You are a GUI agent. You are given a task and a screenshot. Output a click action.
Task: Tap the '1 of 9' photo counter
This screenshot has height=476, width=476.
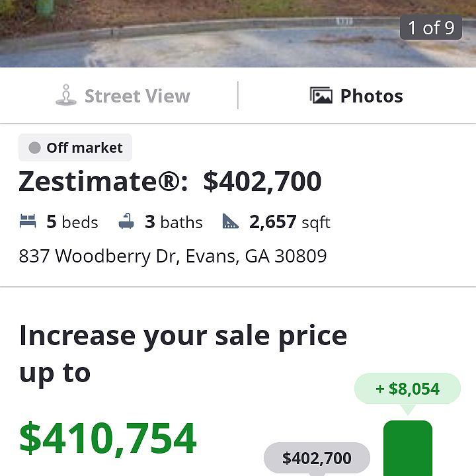430,28
